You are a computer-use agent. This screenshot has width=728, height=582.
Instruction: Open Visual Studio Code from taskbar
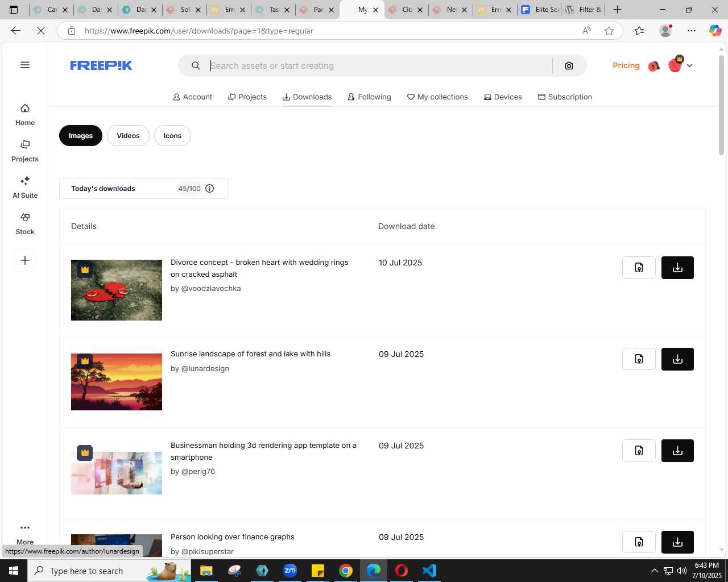[x=429, y=571]
